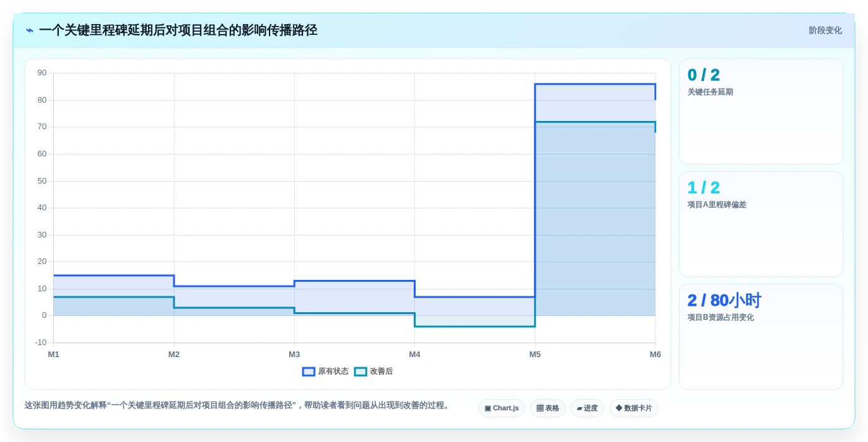Click the 90 y-axis value
Image resolution: width=868 pixels, height=442 pixels.
(x=42, y=73)
